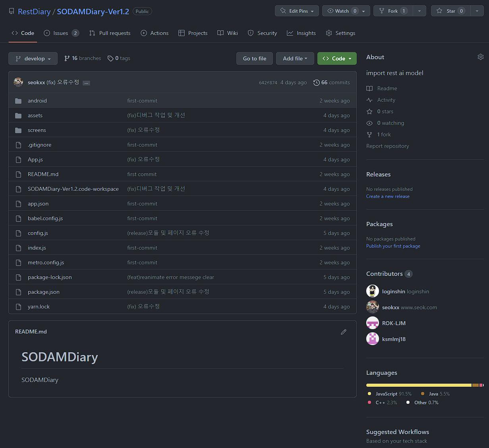Open the RestDiary owner link
Image resolution: width=489 pixels, height=448 pixels.
click(x=34, y=12)
